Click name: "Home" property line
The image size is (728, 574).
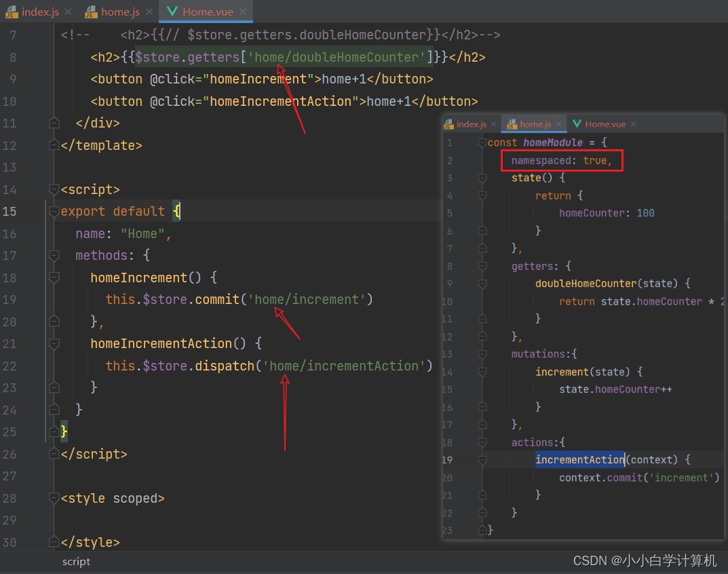pos(123,233)
